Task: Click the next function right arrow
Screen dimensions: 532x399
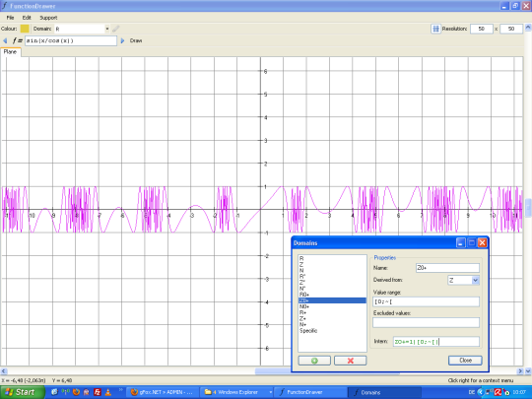Action: [x=123, y=40]
